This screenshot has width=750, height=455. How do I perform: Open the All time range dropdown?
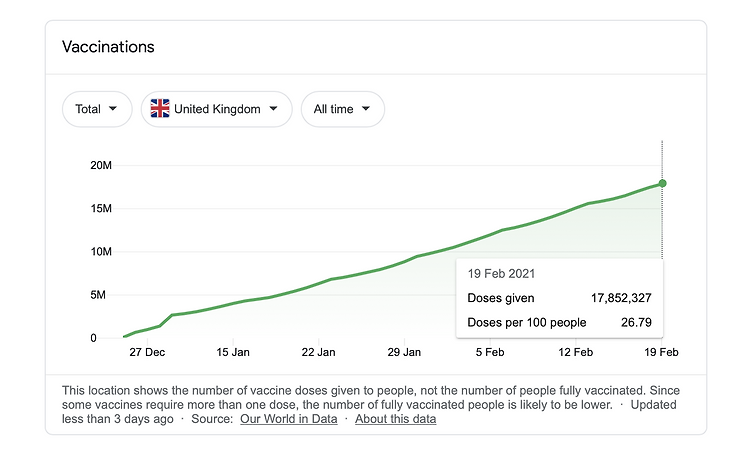[x=342, y=109]
